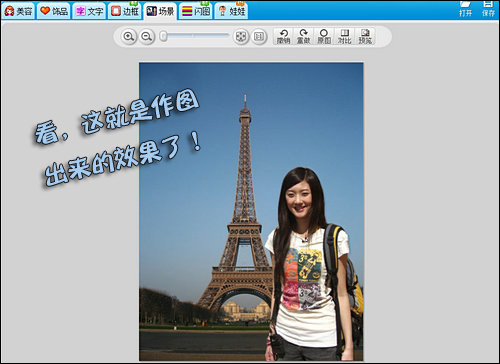This screenshot has height=364, width=500.
Task: Click the zoom in magnifier icon
Action: click(129, 36)
